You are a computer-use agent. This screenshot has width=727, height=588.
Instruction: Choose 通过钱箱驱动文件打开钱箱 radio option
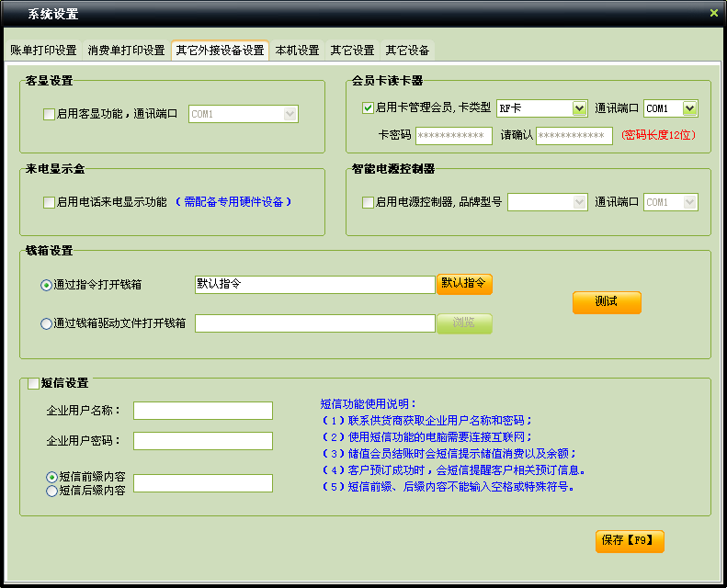coord(46,324)
